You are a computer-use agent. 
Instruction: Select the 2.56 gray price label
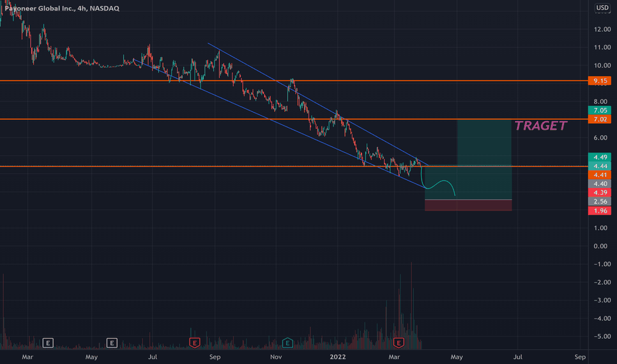pos(600,201)
